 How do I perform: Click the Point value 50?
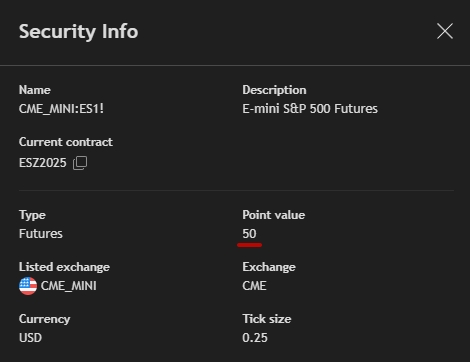249,234
